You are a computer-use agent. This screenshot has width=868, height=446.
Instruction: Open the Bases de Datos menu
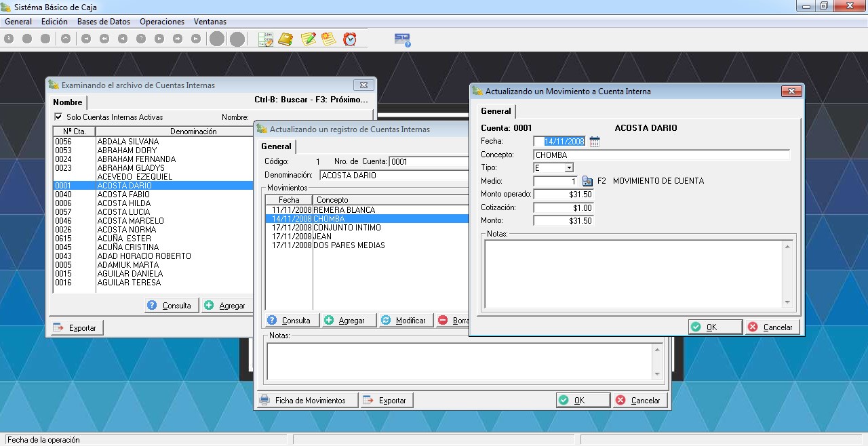103,22
